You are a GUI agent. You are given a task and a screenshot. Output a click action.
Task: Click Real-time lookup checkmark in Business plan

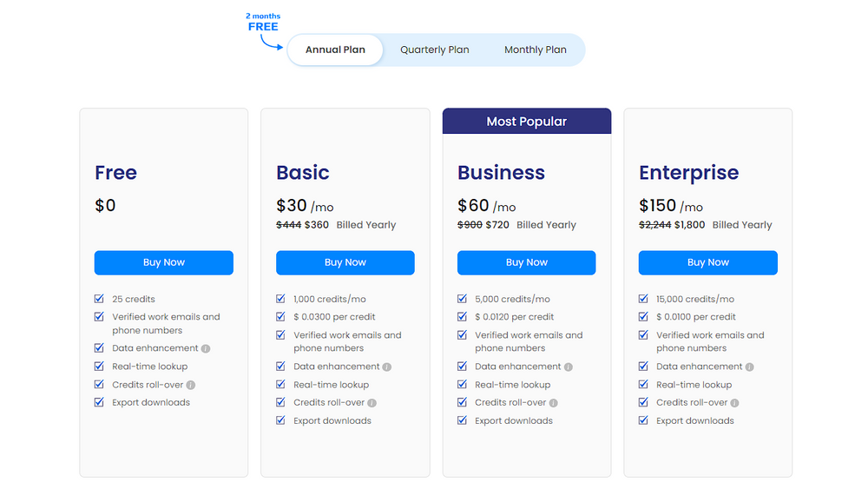tap(463, 384)
